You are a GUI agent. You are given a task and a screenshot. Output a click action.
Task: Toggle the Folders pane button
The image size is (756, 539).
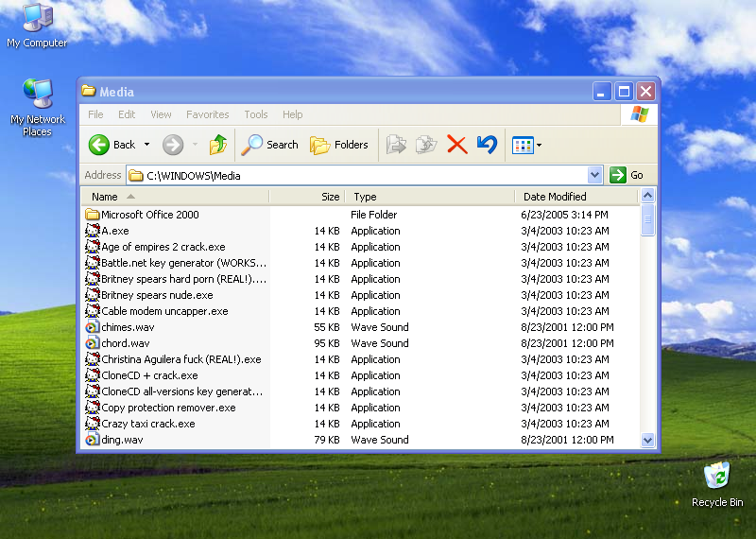click(x=339, y=145)
